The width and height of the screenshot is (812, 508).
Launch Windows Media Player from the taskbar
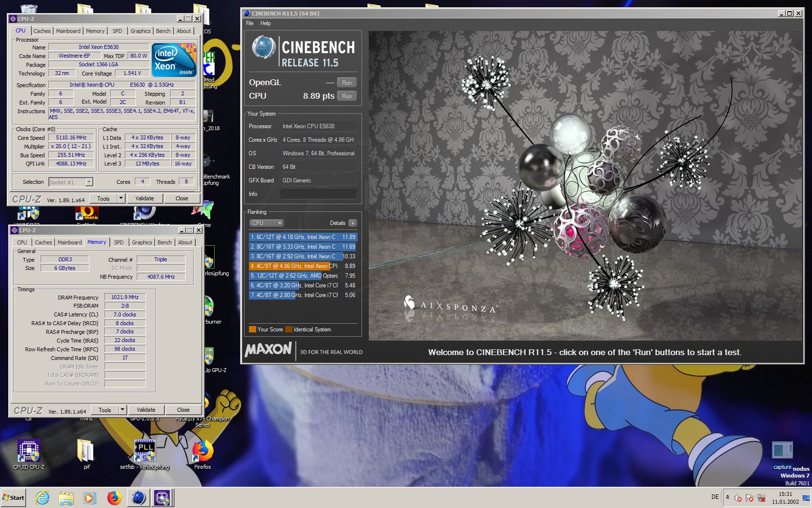click(90, 497)
